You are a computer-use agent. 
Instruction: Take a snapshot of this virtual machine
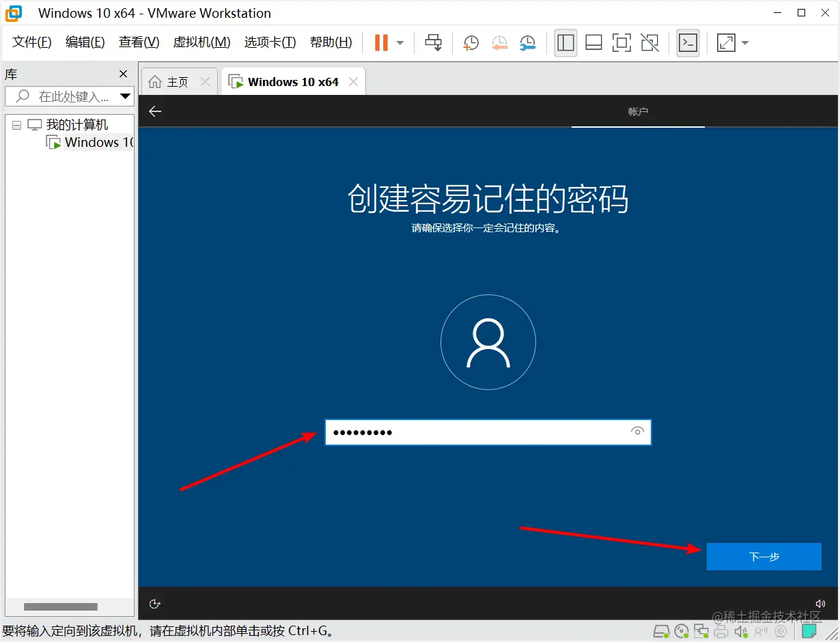click(x=471, y=43)
